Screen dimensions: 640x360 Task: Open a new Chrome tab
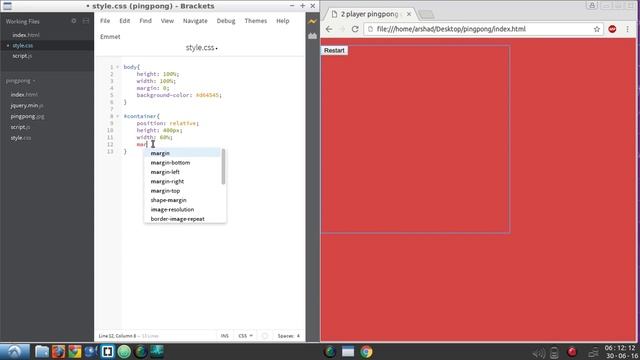tap(427, 14)
